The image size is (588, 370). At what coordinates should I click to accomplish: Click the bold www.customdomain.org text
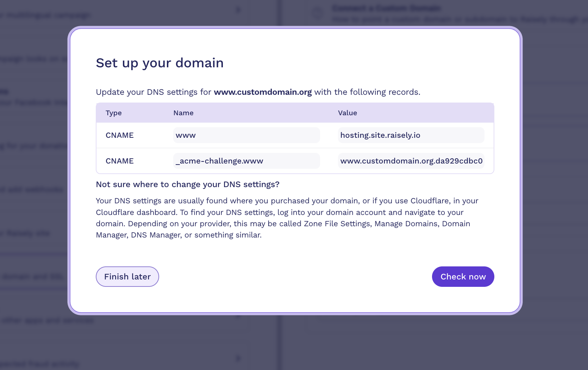pyautogui.click(x=263, y=92)
